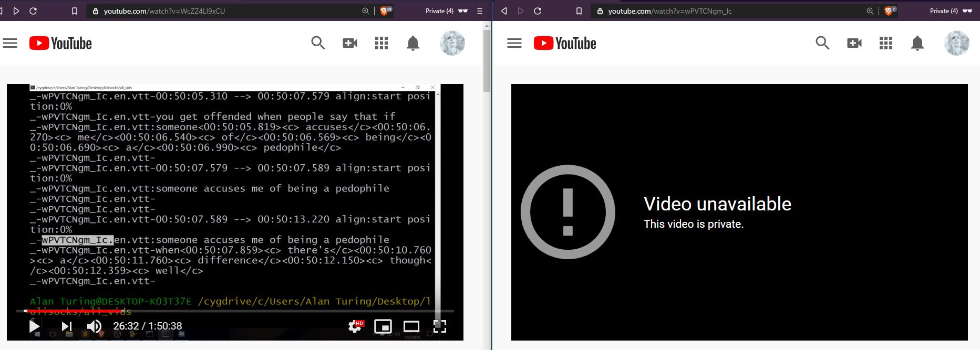Viewport: 980px width, 350px height.
Task: Go to YouTube home via left window logo
Action: tap(60, 43)
